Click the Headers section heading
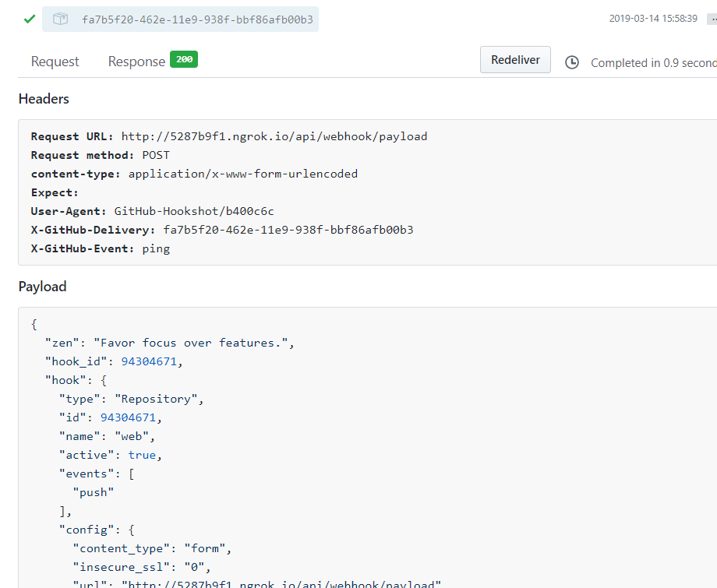This screenshot has height=588, width=717. click(44, 99)
